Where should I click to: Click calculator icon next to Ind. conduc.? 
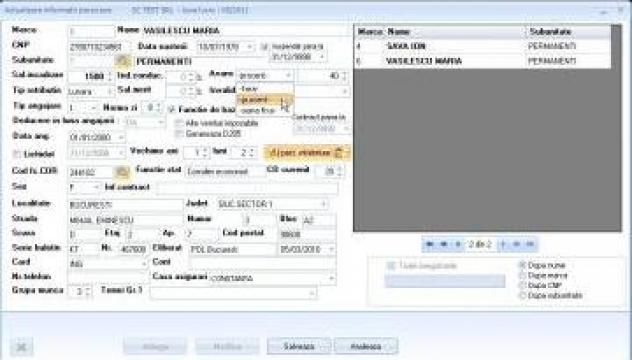click(x=199, y=77)
